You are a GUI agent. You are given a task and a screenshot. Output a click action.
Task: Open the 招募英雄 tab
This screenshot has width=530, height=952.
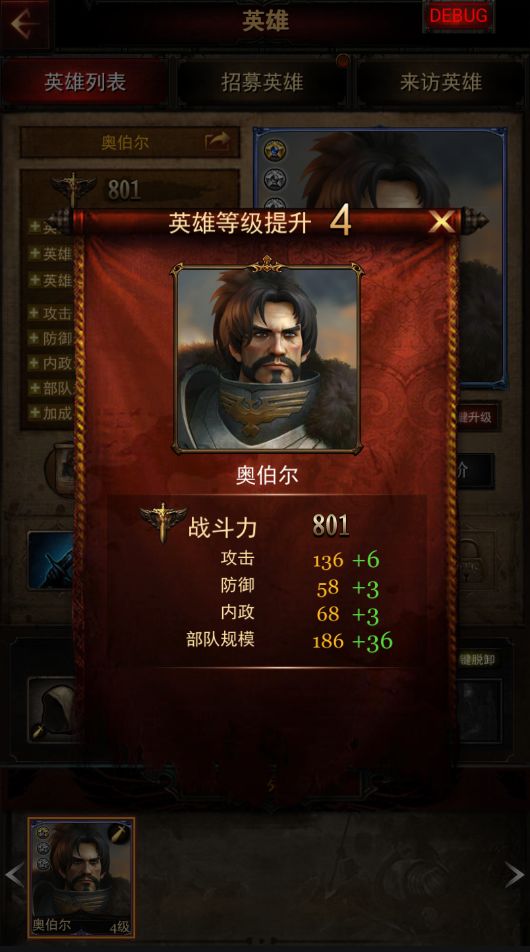tap(262, 83)
